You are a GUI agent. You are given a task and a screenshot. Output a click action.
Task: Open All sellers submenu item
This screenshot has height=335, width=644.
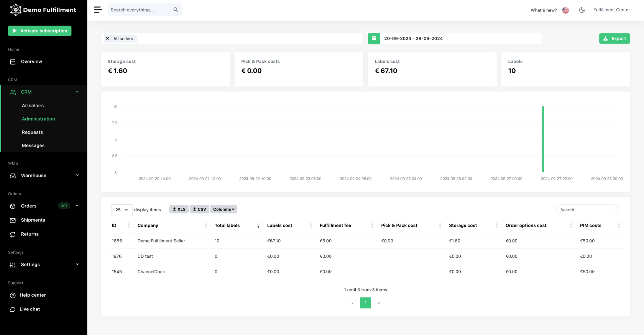[x=33, y=106]
